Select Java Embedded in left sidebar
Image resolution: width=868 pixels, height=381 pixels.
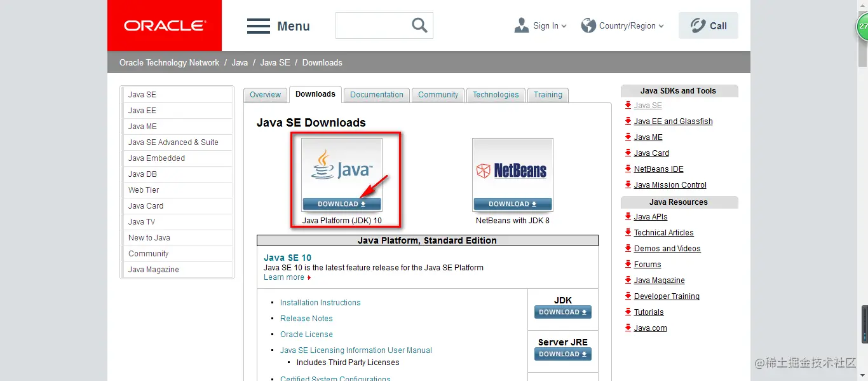(x=178, y=158)
